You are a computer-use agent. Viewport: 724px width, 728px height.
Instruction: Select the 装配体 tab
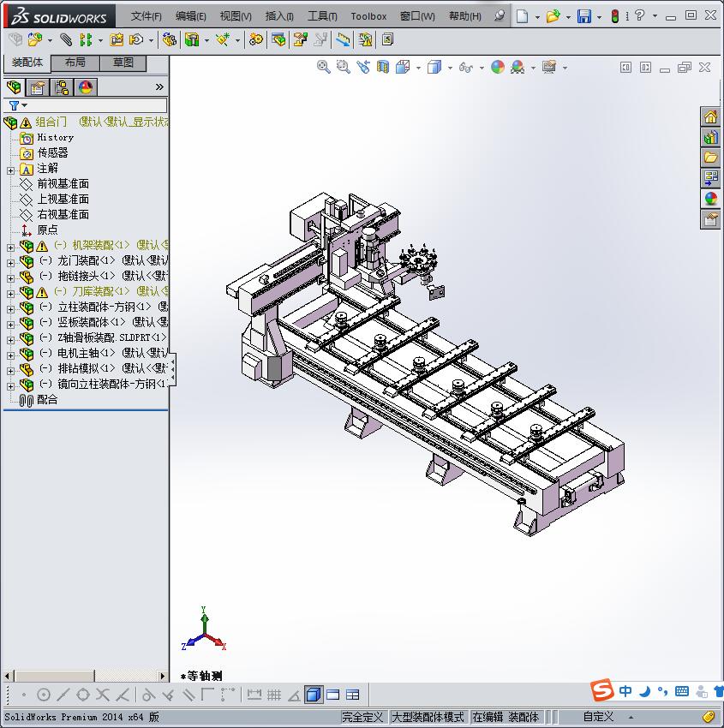(27, 63)
